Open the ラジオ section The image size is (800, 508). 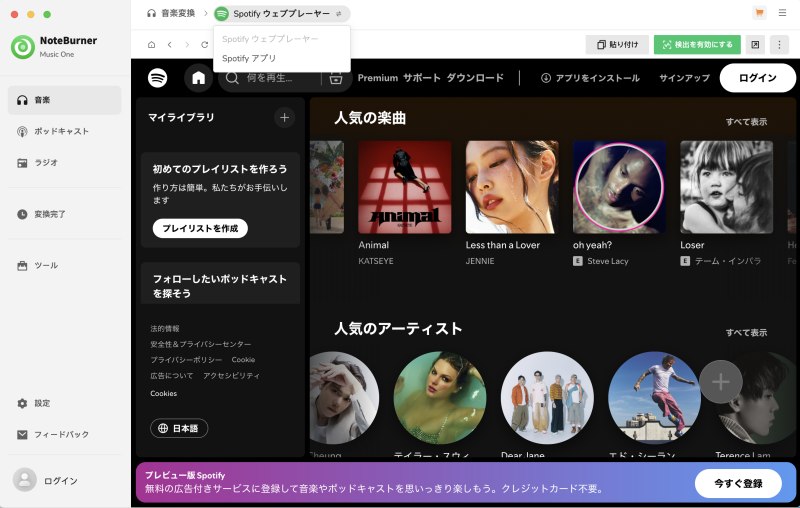click(64, 163)
